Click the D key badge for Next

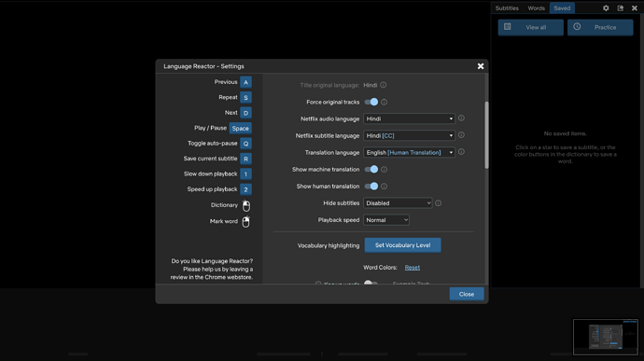(245, 113)
